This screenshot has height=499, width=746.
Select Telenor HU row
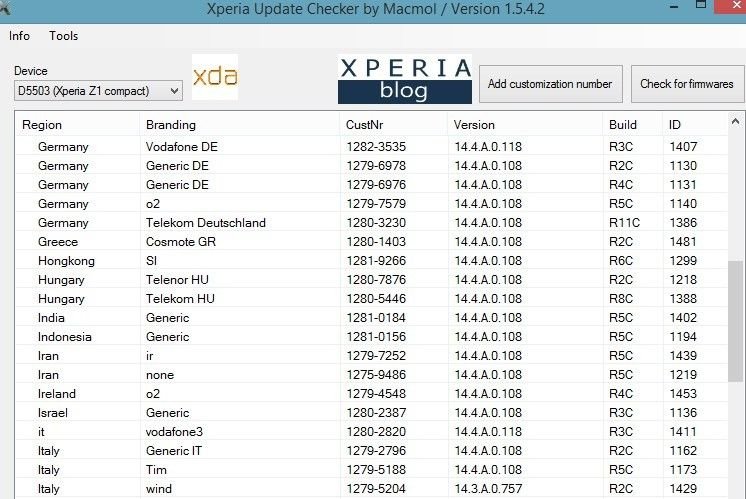372,280
